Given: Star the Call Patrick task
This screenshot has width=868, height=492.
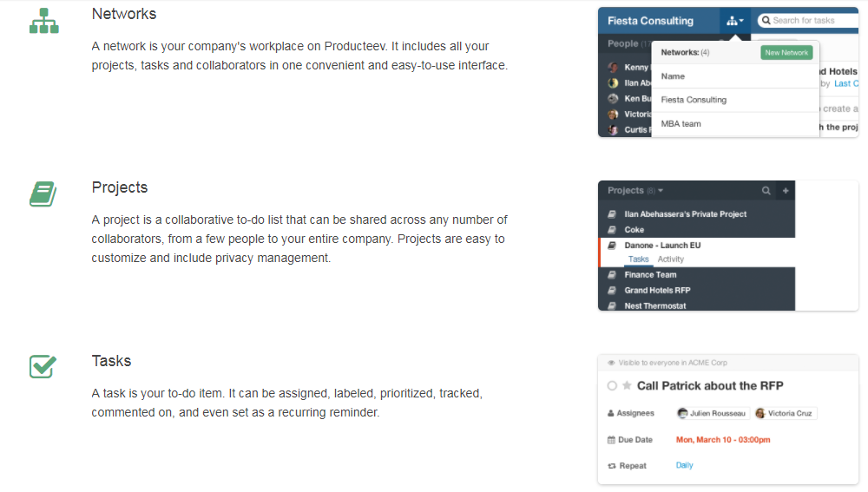Looking at the screenshot, I should [x=627, y=385].
